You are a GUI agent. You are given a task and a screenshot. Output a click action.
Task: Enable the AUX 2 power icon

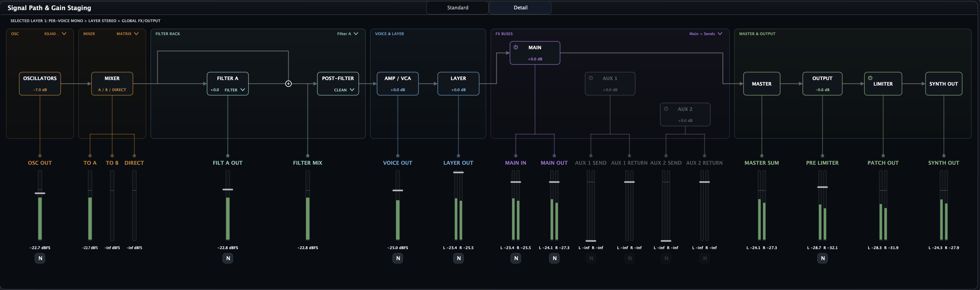pos(666,109)
